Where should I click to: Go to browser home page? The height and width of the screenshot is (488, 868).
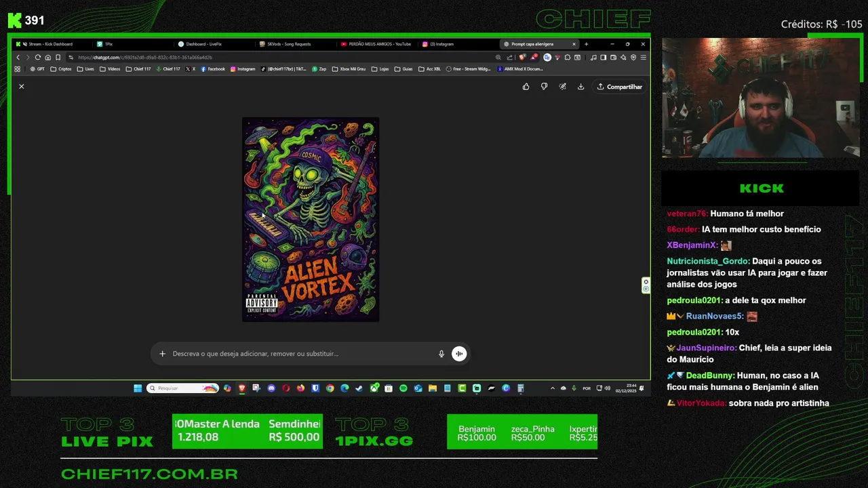pyautogui.click(x=47, y=58)
